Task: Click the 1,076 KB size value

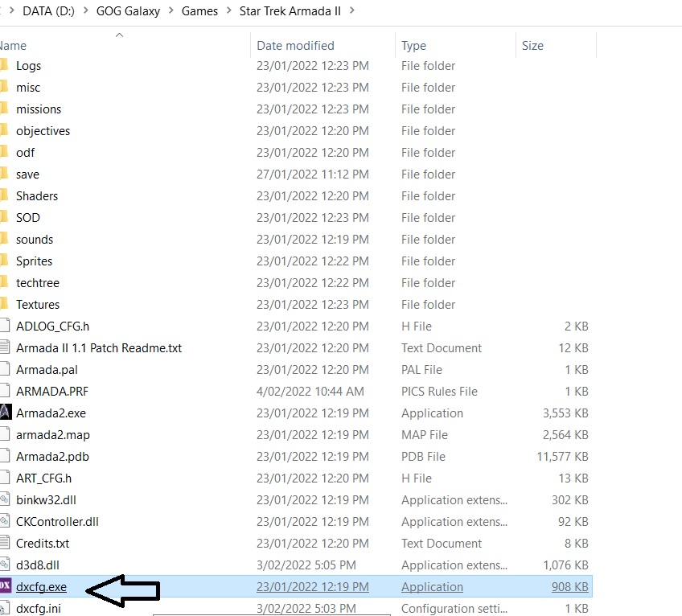Action: 565,565
